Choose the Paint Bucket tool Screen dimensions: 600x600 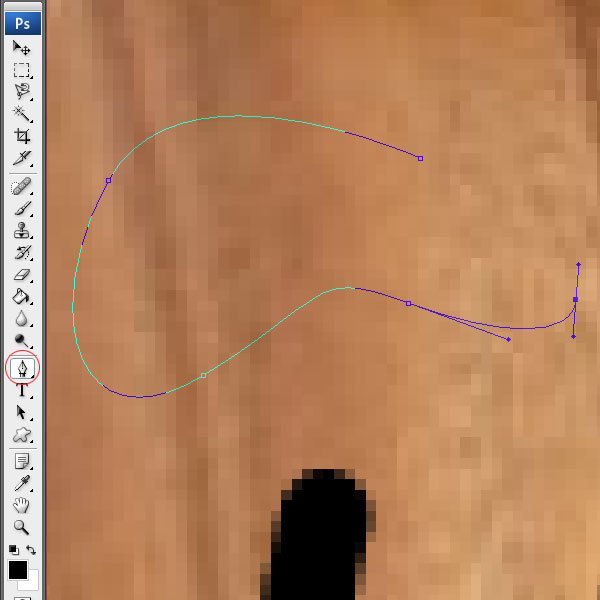coord(21,297)
